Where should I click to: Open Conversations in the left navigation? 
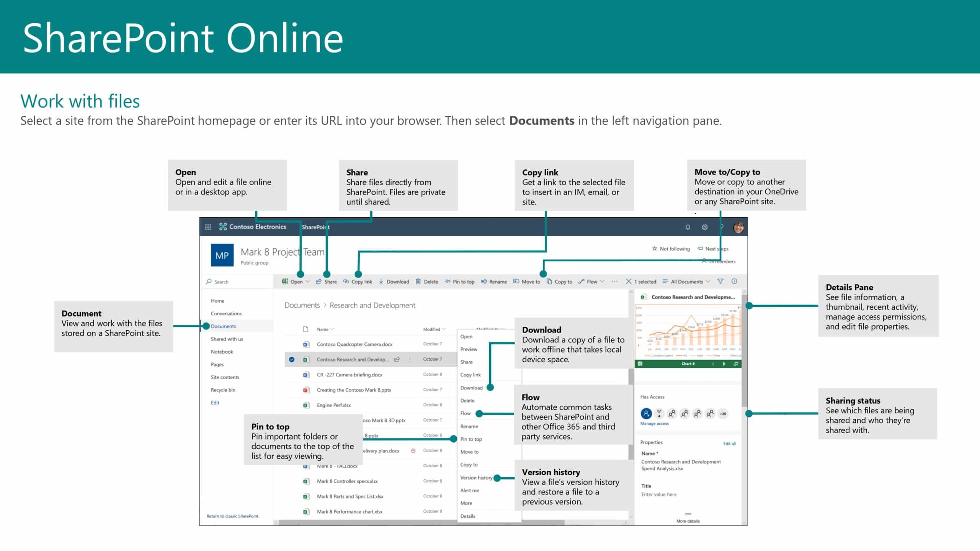(226, 313)
